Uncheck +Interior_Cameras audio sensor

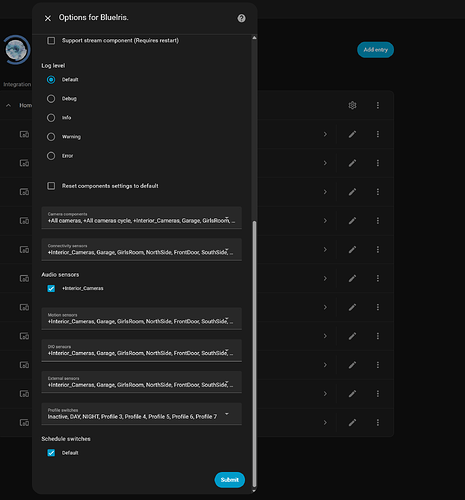click(51, 288)
